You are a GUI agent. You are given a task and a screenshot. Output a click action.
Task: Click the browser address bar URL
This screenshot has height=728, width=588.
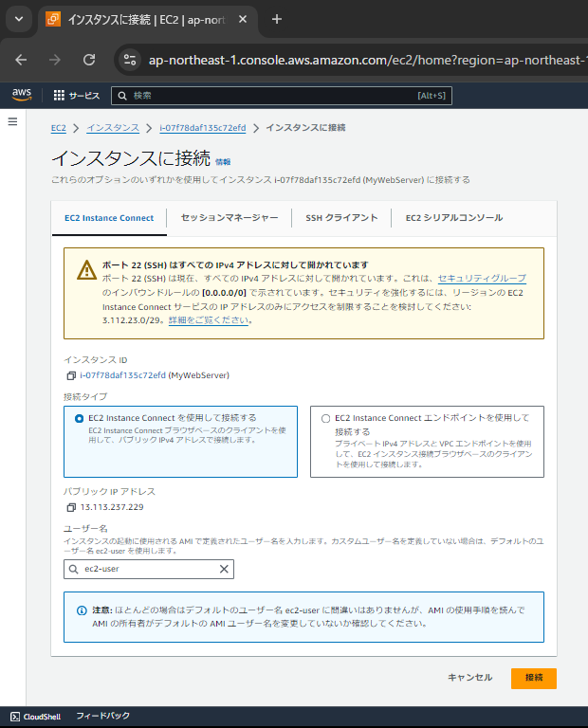click(367, 60)
